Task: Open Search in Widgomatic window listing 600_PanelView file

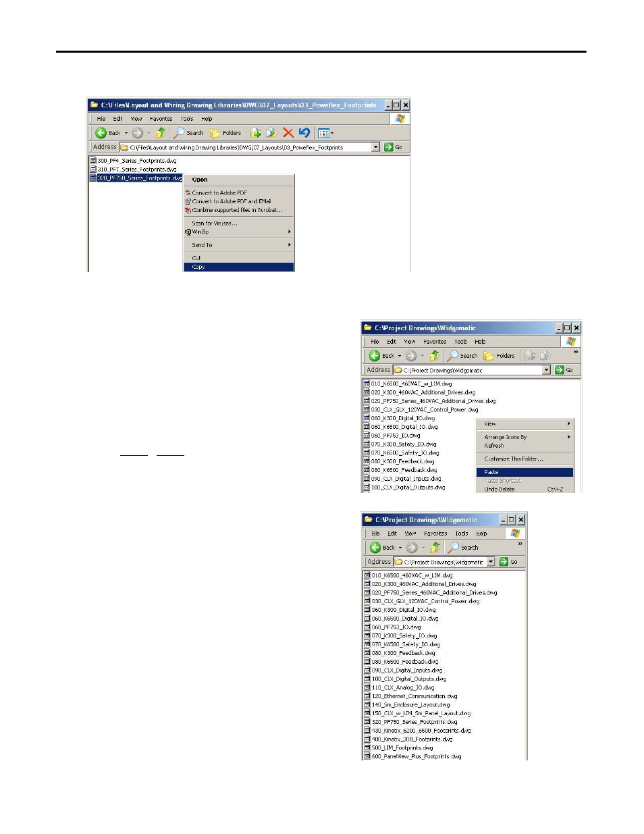Action: pyautogui.click(x=463, y=548)
